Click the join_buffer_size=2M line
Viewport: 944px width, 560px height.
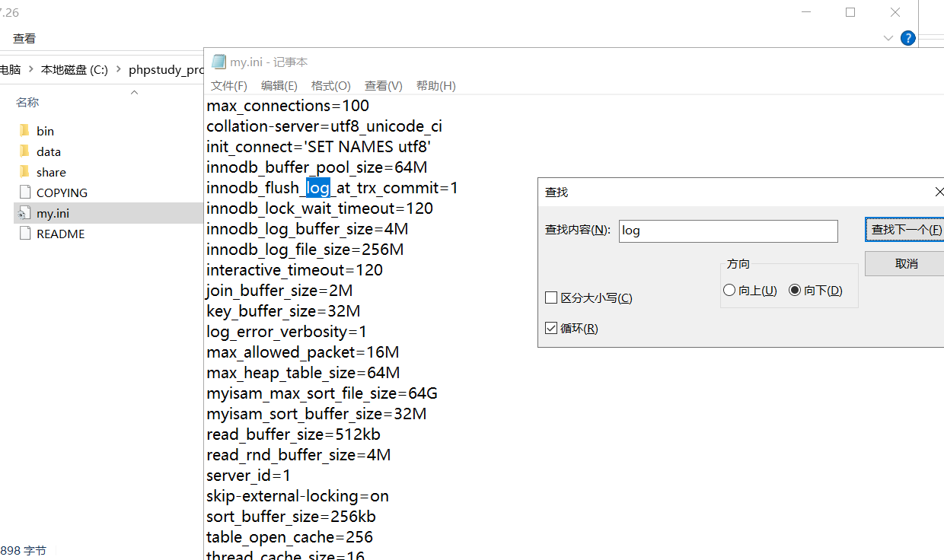point(279,291)
